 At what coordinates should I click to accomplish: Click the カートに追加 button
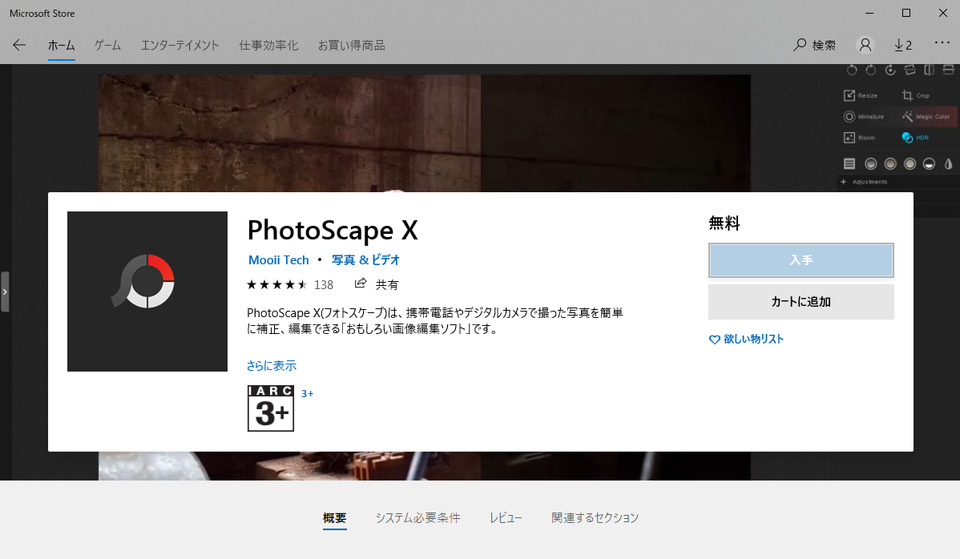point(801,302)
